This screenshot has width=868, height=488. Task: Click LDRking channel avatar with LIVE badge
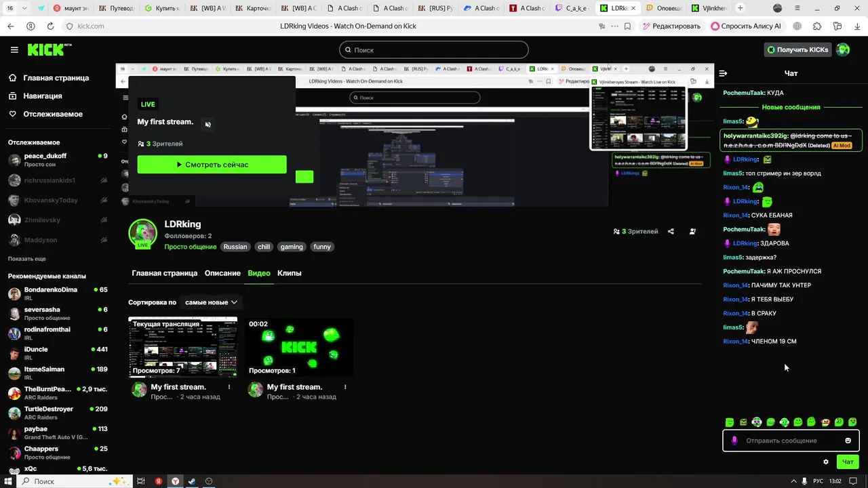[x=142, y=234]
